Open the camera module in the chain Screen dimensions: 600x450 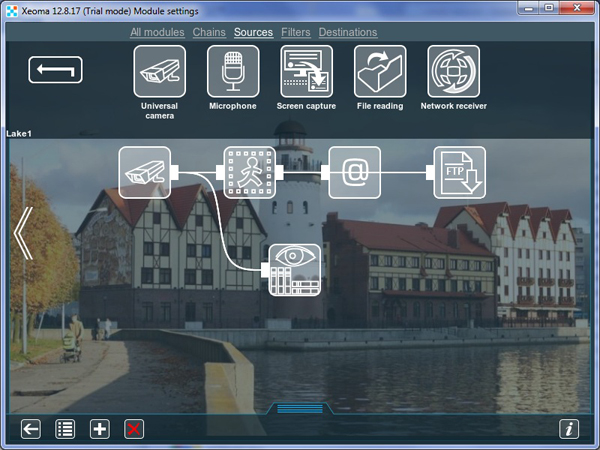(x=145, y=173)
